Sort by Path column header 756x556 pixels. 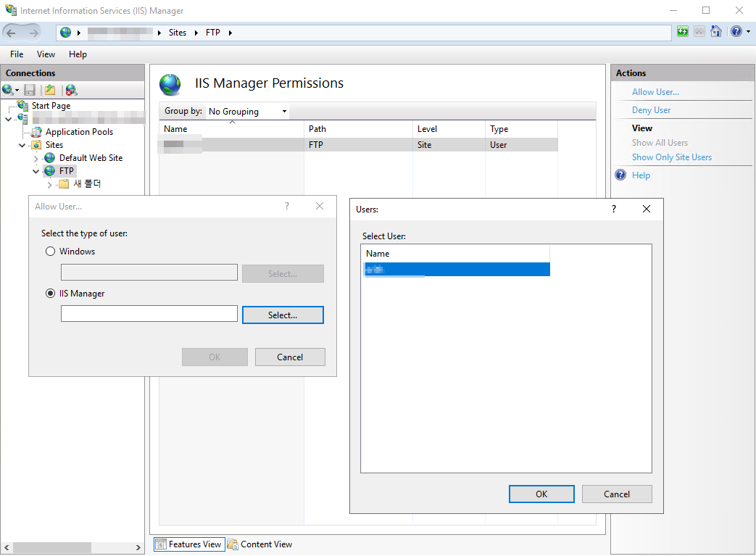click(358, 129)
